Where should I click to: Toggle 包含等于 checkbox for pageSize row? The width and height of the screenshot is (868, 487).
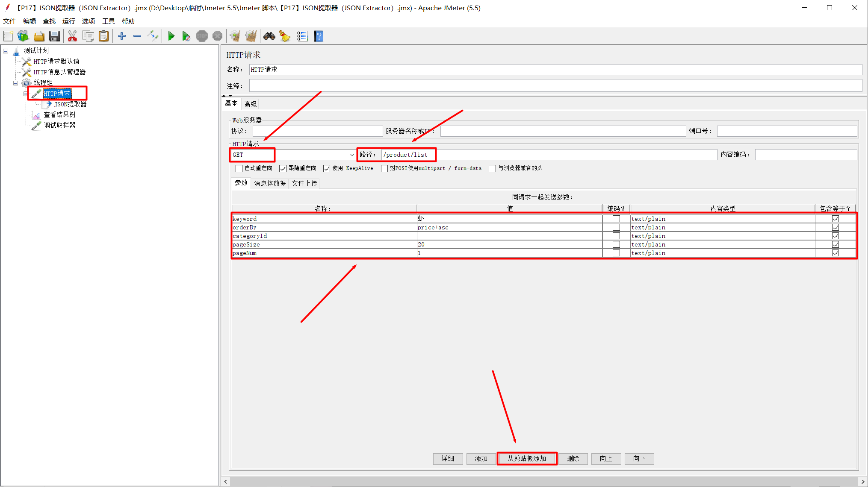click(x=836, y=244)
